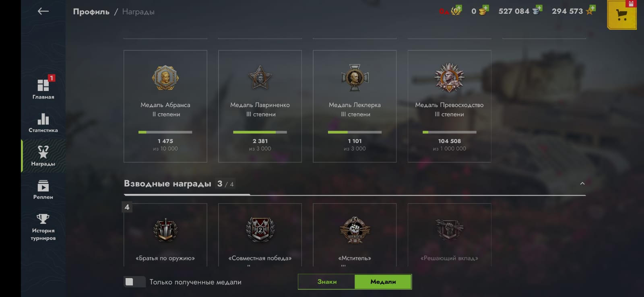Open «Братья по оружию» platoon award

tap(165, 235)
